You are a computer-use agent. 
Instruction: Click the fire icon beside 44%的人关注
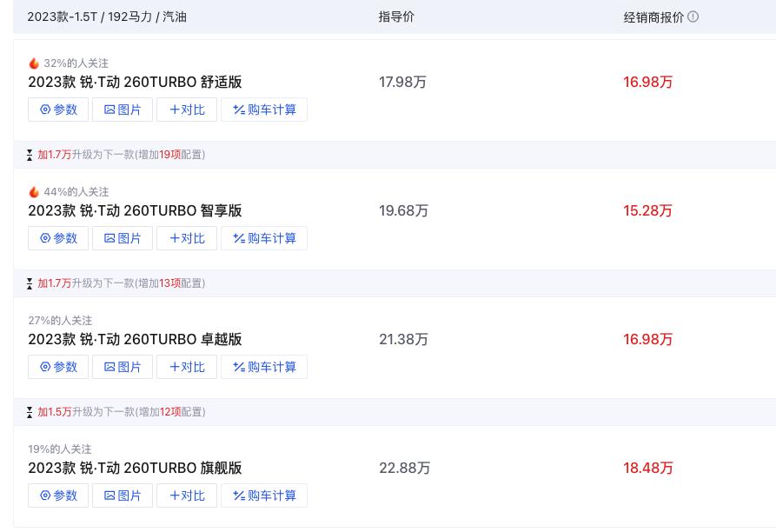34,191
